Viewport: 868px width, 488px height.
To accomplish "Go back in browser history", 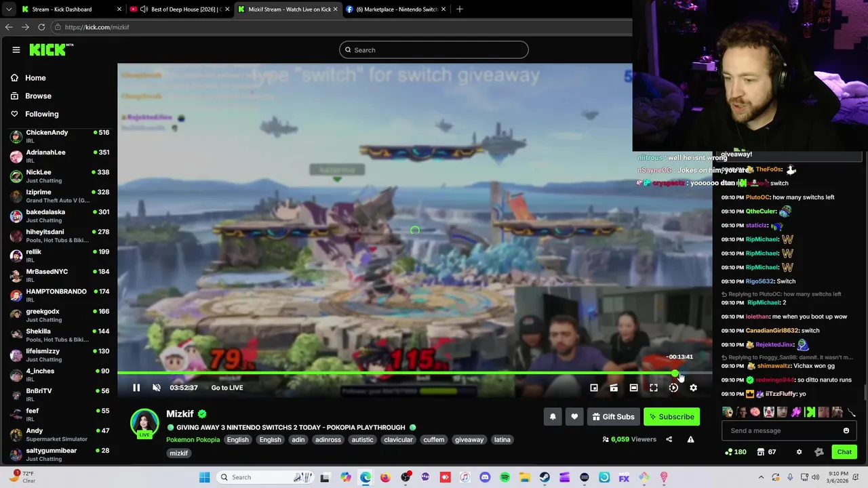I will click(9, 27).
